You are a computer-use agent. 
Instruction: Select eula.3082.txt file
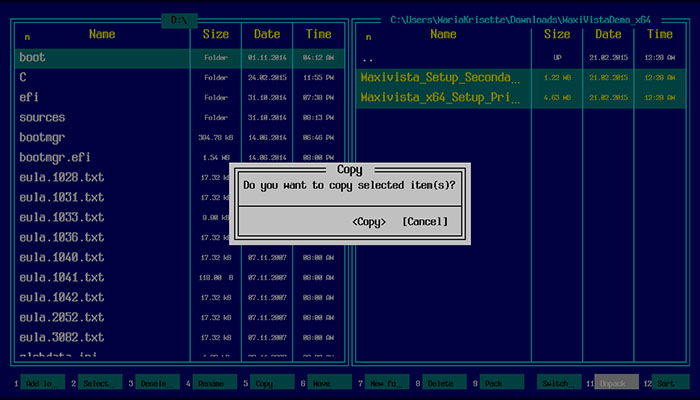(x=179, y=338)
